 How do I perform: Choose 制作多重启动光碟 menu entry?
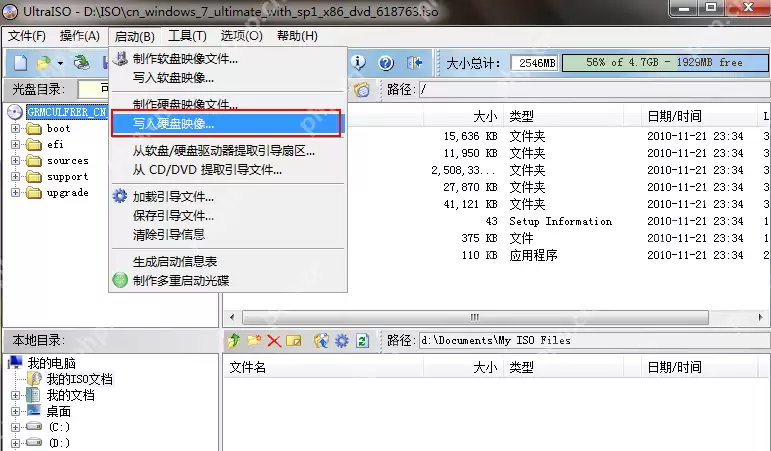228,280
